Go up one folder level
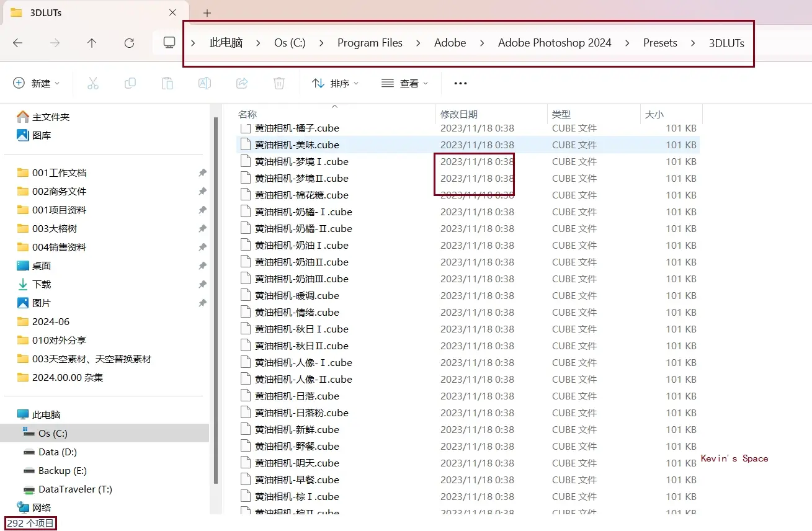The height and width of the screenshot is (531, 812). point(91,43)
